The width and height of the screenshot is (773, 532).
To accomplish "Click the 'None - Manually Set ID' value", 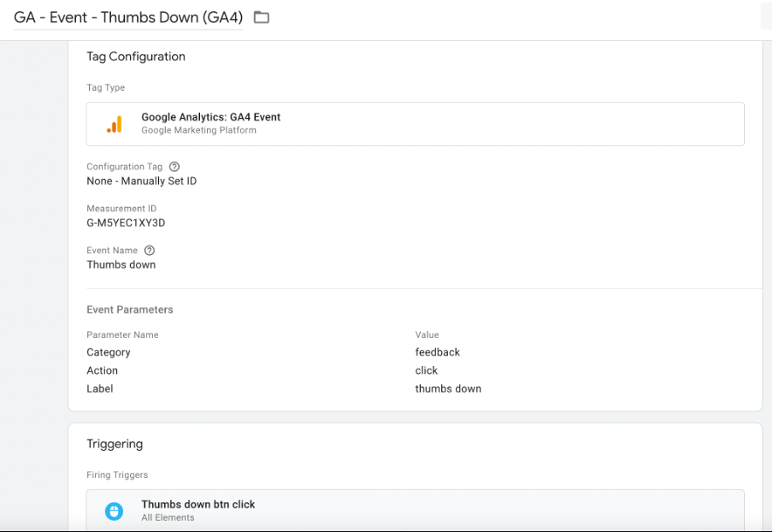I will point(141,181).
